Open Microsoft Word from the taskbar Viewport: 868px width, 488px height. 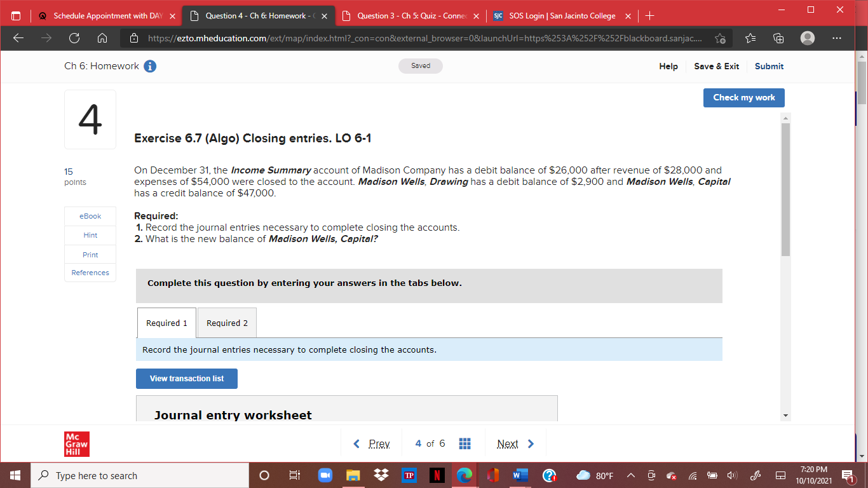[x=520, y=475]
